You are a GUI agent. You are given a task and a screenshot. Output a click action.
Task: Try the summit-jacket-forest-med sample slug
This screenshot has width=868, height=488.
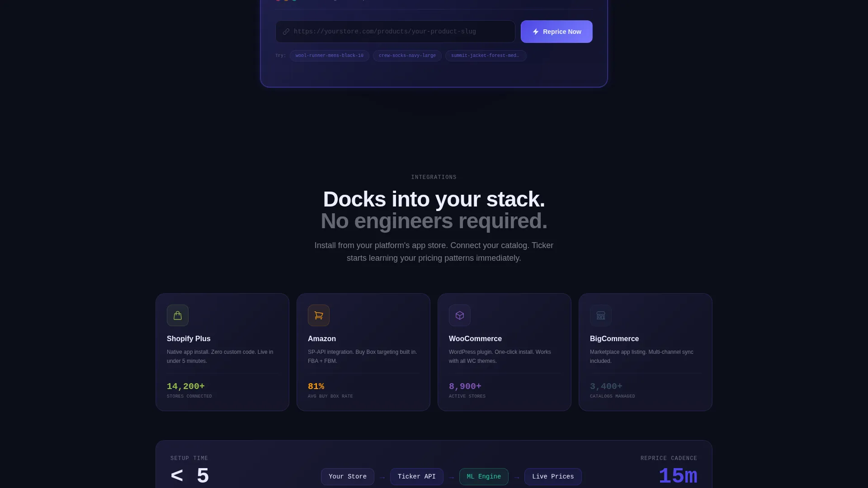pos(486,56)
